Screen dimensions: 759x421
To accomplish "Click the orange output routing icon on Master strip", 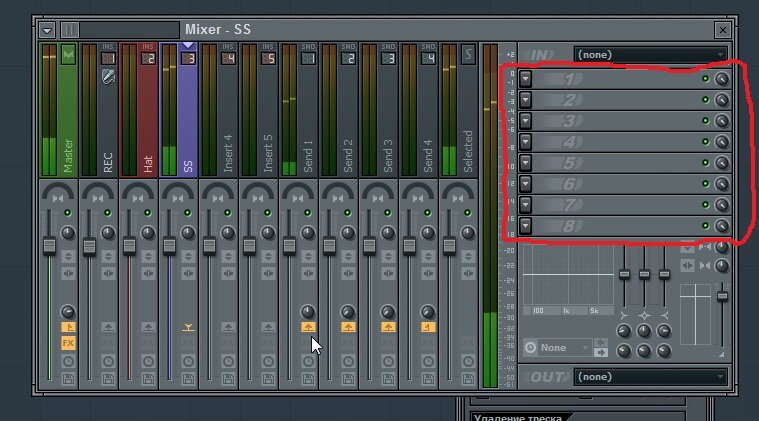I will (x=68, y=328).
